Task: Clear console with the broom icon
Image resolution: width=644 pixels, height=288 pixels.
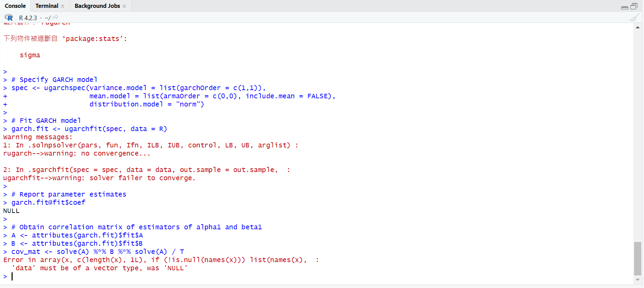Action: (634, 17)
